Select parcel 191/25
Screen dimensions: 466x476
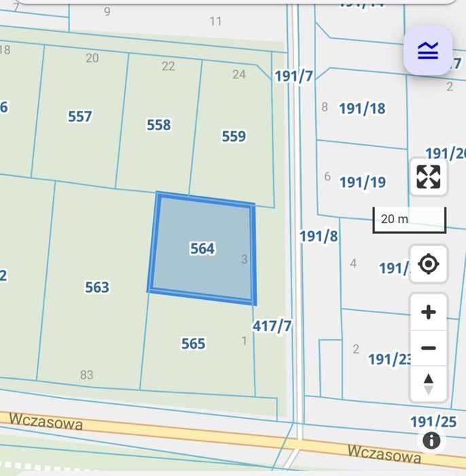click(433, 422)
